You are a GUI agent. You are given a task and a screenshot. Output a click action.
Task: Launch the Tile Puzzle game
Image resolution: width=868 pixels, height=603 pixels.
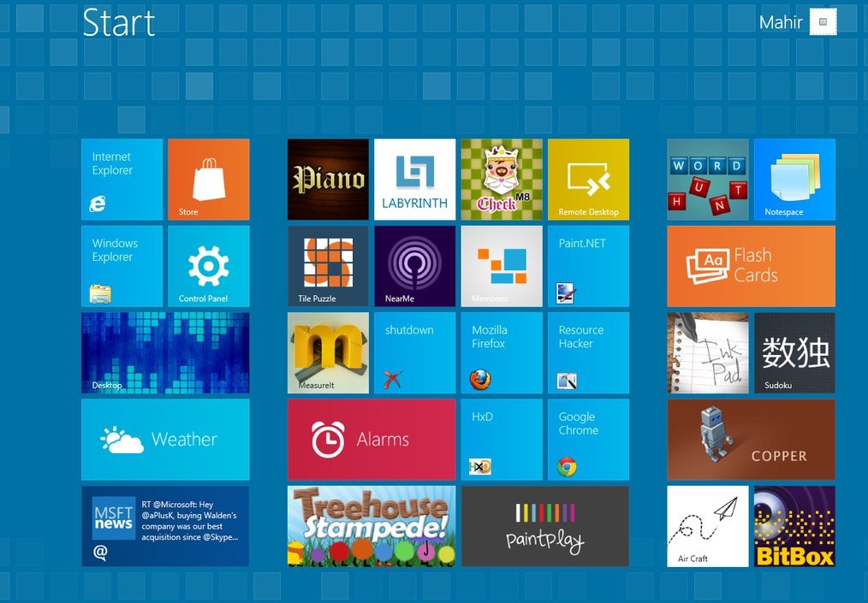328,266
